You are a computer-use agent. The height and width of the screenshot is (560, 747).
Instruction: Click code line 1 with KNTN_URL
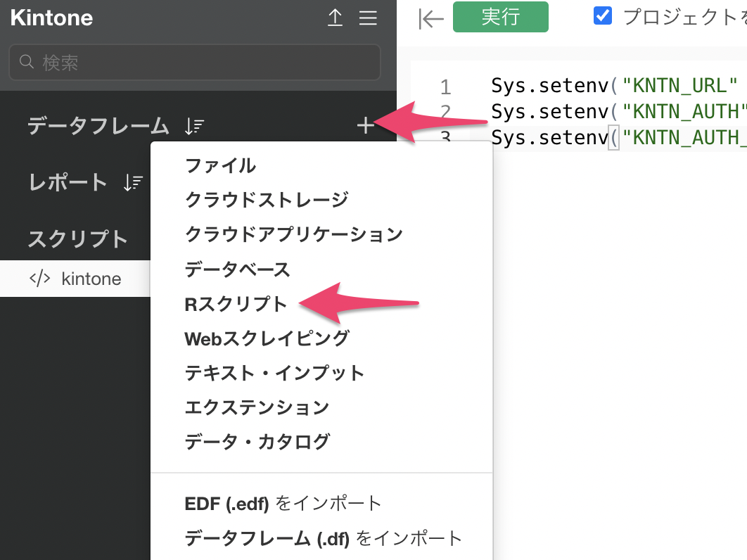click(614, 86)
